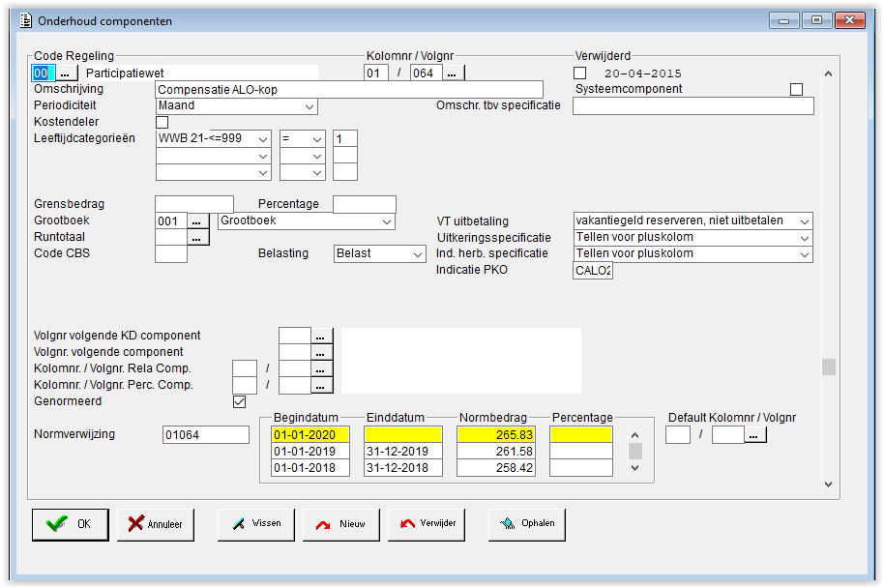Click the age category value field containing 1
This screenshot has height=588, width=884.
point(345,138)
